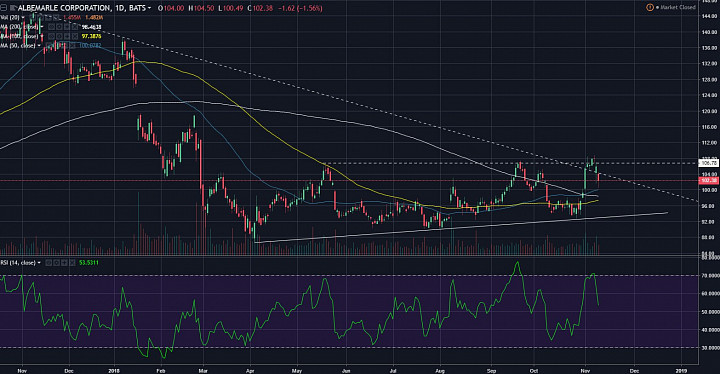The height and width of the screenshot is (374, 720).
Task: Click the 2018 label on the time axis
Action: coord(114,370)
